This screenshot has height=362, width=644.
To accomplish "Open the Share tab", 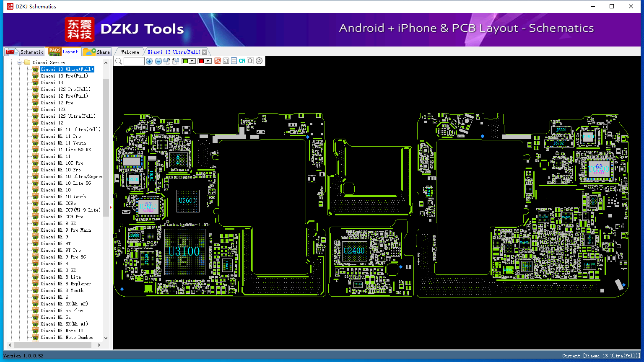I will [x=96, y=52].
